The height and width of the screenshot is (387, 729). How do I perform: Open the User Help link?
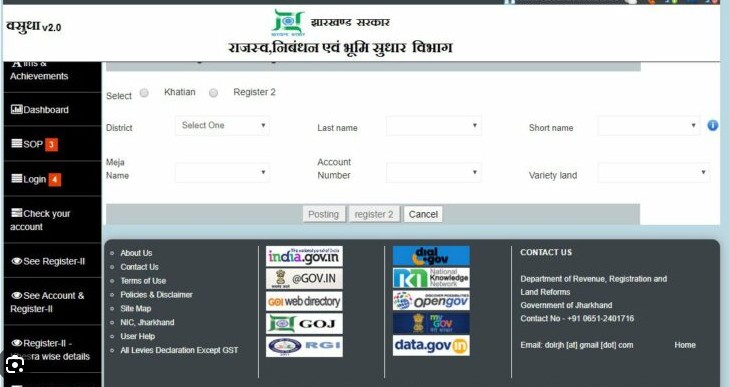point(138,336)
